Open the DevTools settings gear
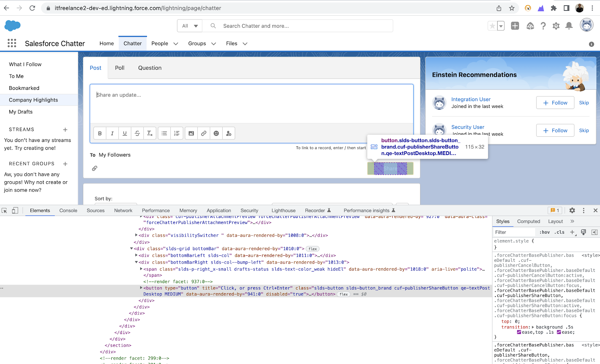 click(x=572, y=210)
